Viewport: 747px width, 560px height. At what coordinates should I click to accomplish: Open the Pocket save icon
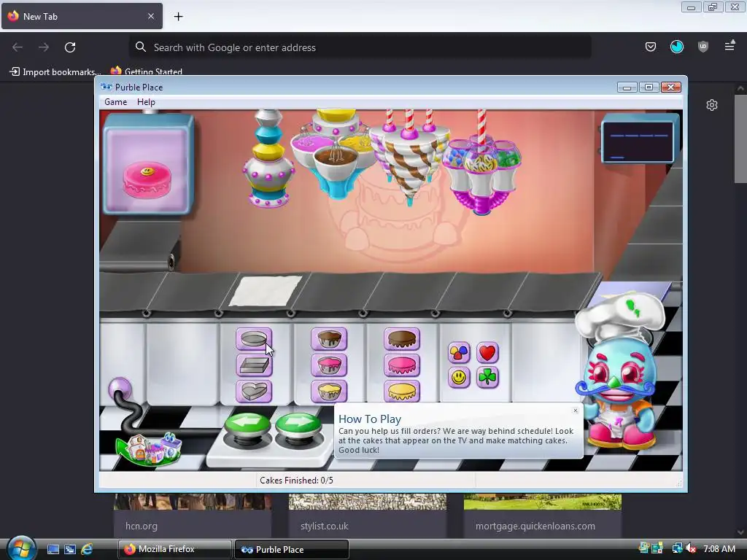[650, 47]
